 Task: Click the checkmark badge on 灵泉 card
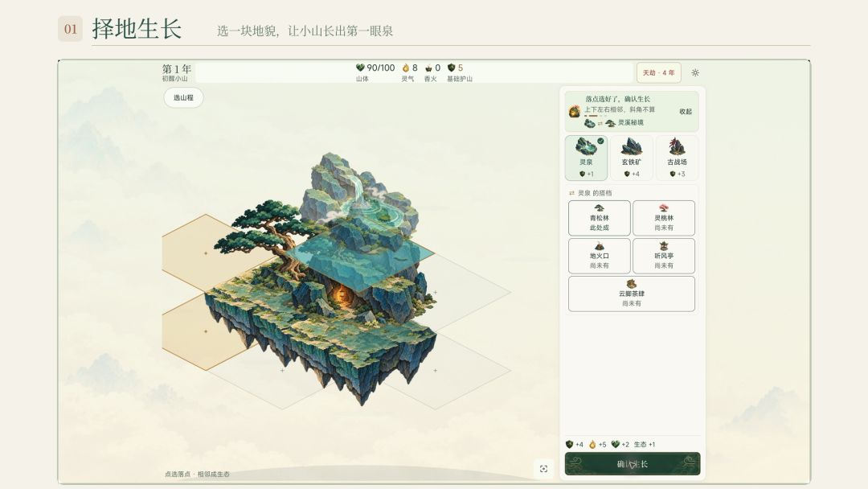coord(600,142)
